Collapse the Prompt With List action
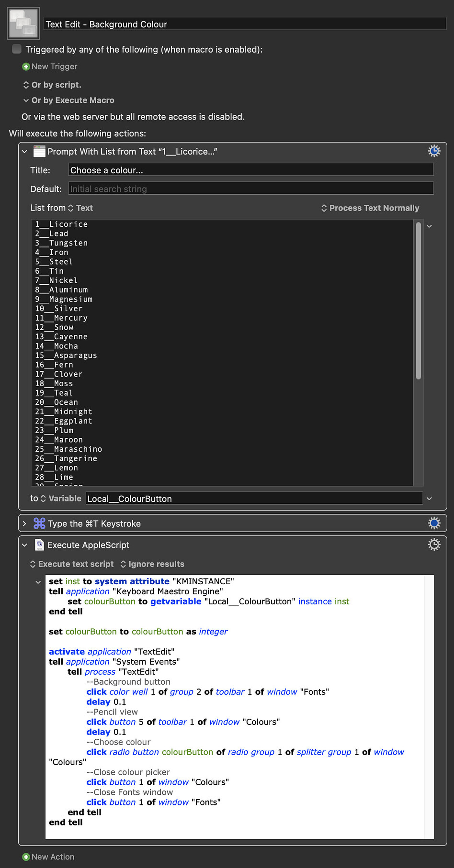The width and height of the screenshot is (454, 868). pyautogui.click(x=24, y=152)
